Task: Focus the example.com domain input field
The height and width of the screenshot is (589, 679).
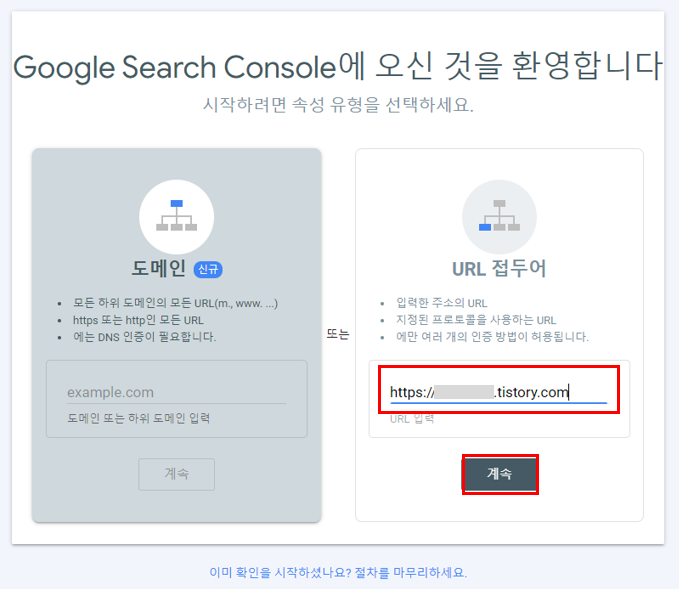Action: tap(176, 392)
